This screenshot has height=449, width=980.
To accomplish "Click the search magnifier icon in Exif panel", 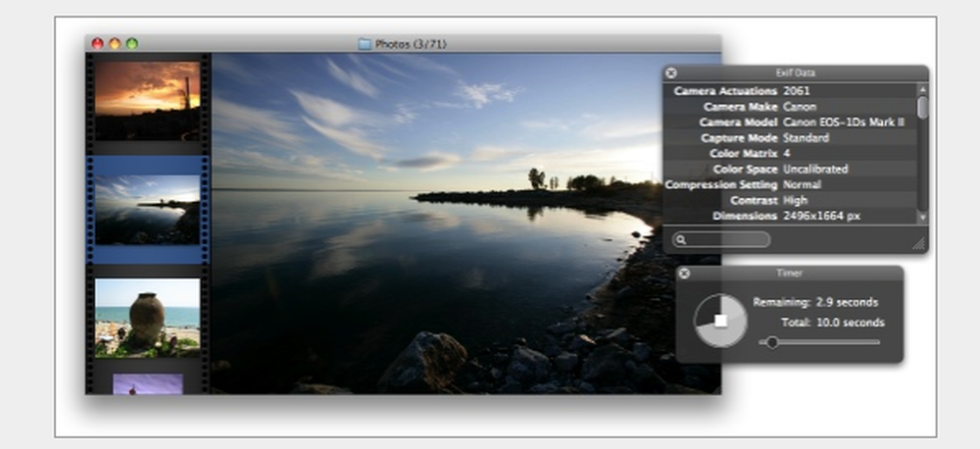I will pos(681,240).
